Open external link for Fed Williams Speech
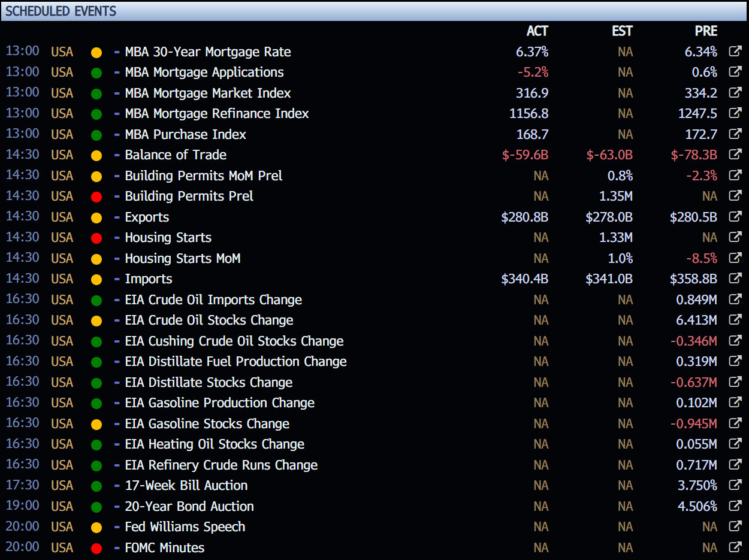 coord(735,527)
